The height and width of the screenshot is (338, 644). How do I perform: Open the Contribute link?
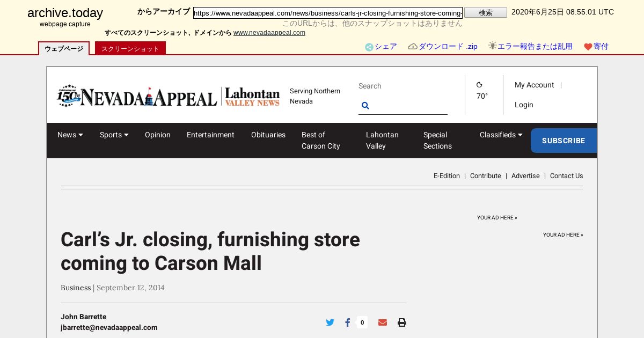[x=486, y=176]
